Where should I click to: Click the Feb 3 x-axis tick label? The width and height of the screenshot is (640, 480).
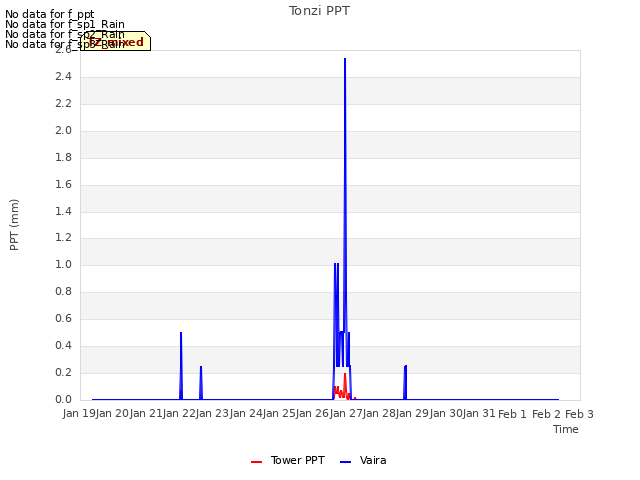pos(579,414)
